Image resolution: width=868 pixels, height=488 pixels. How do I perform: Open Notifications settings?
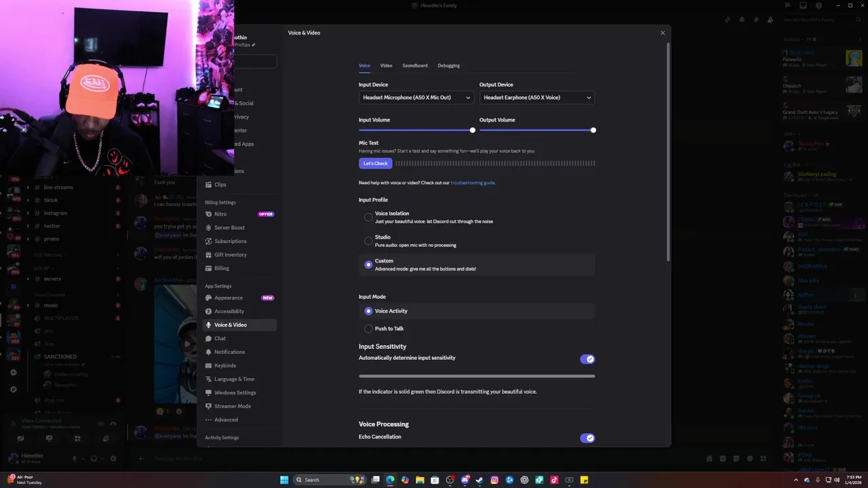pos(239,352)
